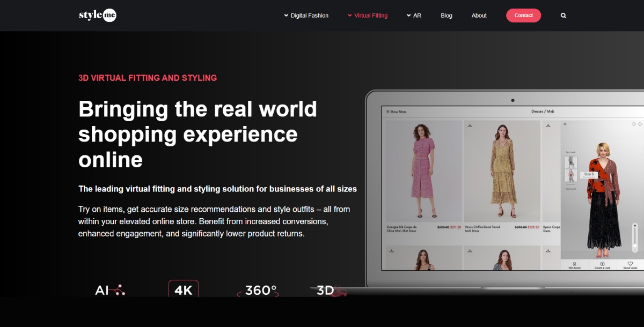The width and height of the screenshot is (644, 327).
Task: Click the Contact button
Action: click(523, 16)
